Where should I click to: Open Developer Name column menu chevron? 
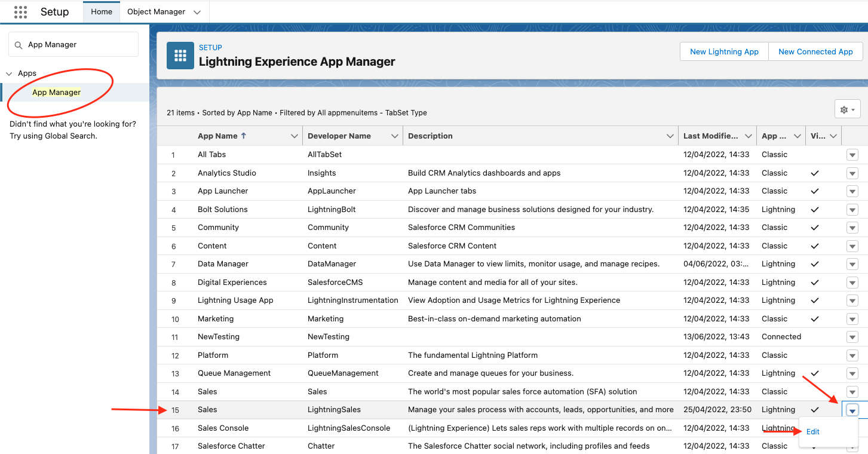(x=394, y=136)
